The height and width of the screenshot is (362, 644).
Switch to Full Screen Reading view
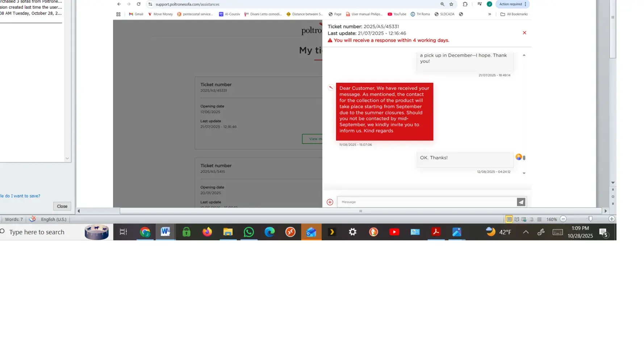[x=517, y=219]
